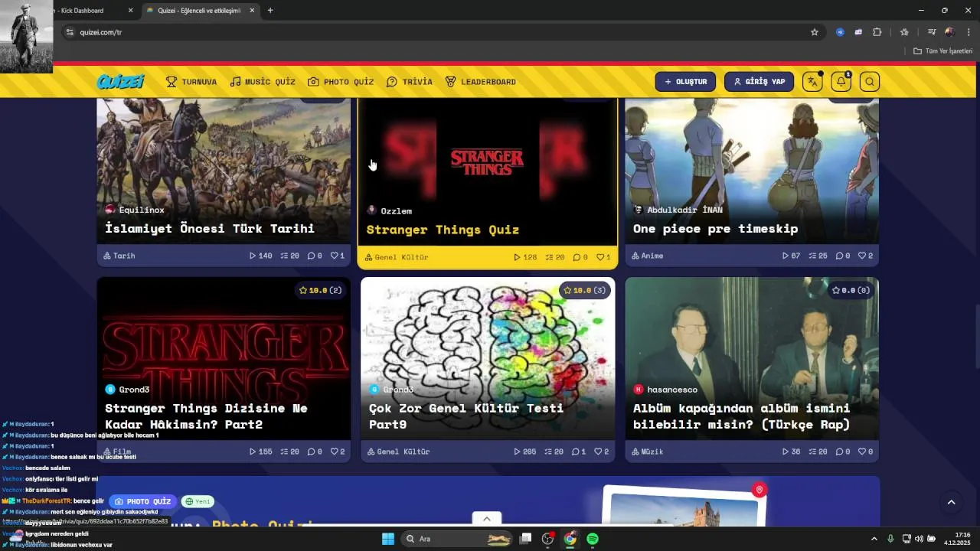
Task: Click the hasancesco author name
Action: click(672, 390)
